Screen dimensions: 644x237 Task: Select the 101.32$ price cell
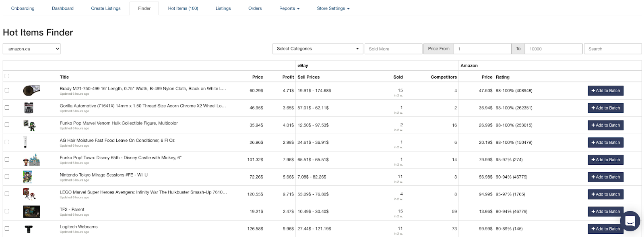[x=255, y=160]
